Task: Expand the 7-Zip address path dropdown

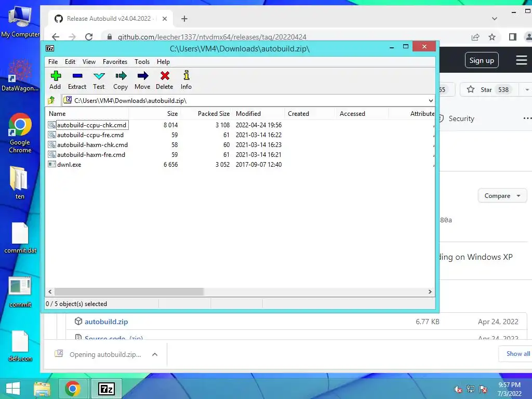Action: point(431,100)
